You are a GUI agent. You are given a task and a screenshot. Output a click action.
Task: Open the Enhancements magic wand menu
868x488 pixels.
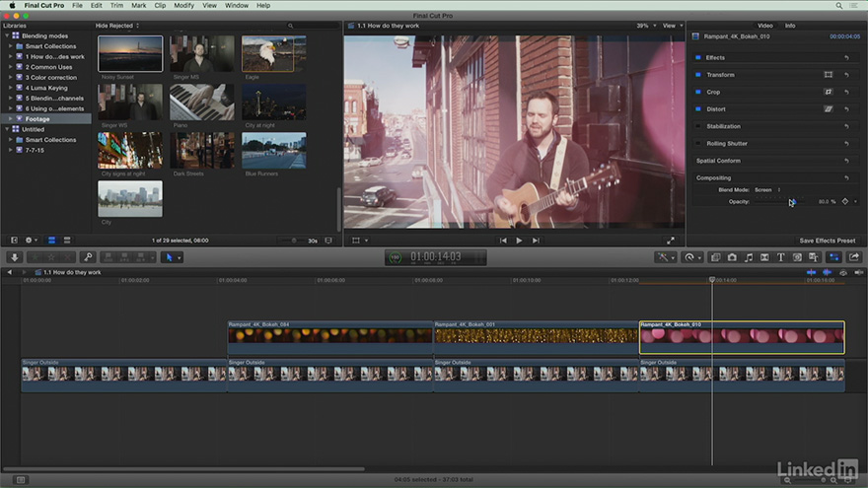tap(665, 257)
